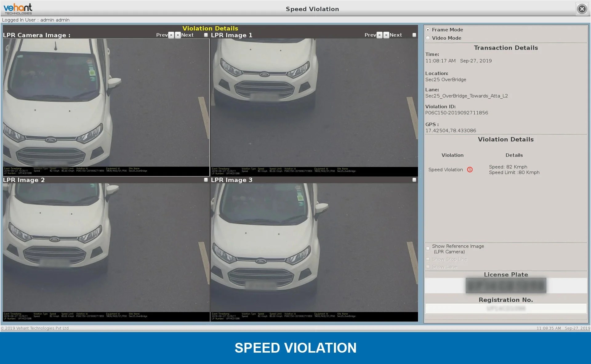591x364 pixels.
Task: Click the red Speed Violation indicator icon
Action: click(470, 170)
